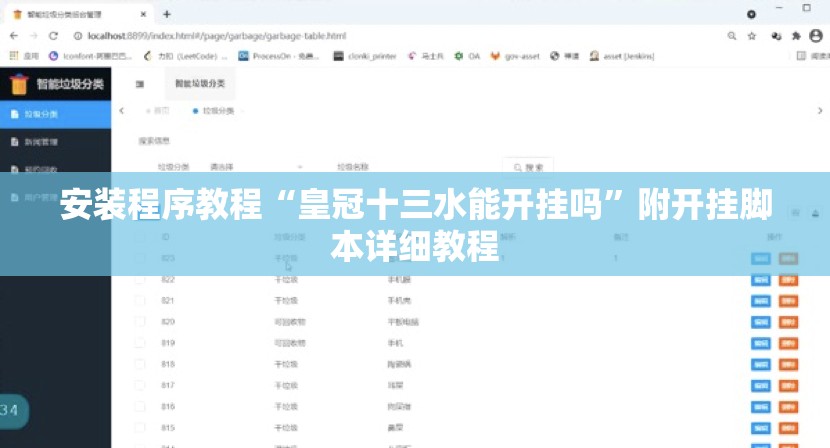The image size is (830, 448).
Task: Check the checkbox for row 818
Action: pos(140,364)
